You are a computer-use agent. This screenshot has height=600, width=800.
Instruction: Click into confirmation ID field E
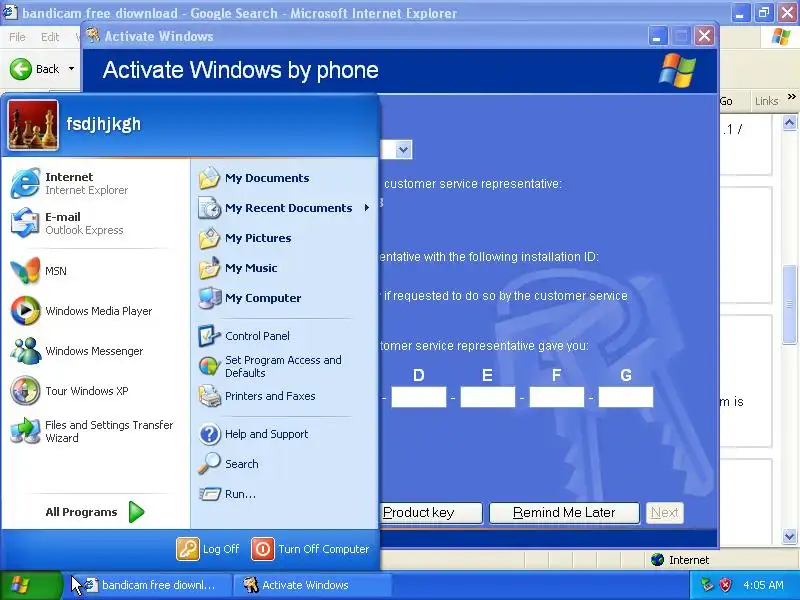click(488, 397)
